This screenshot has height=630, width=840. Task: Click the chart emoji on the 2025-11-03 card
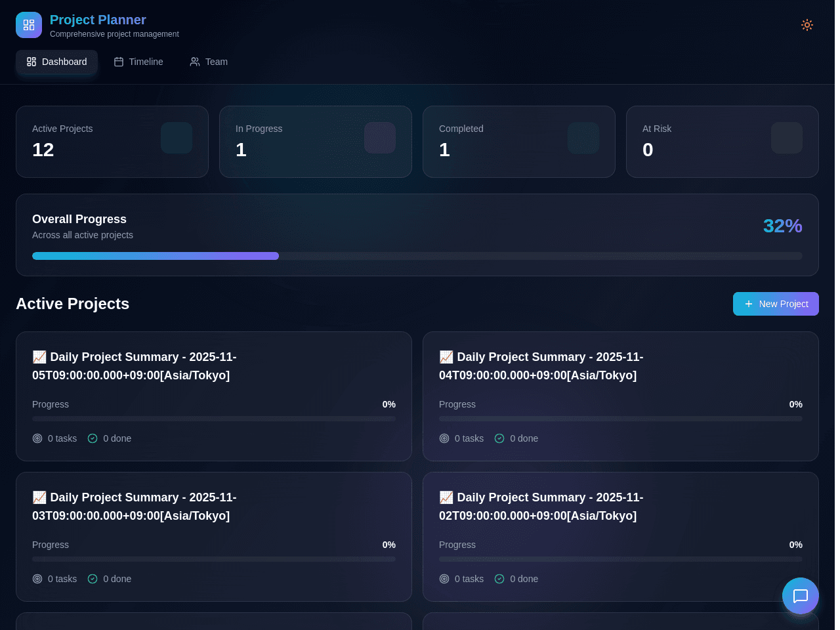pos(39,497)
